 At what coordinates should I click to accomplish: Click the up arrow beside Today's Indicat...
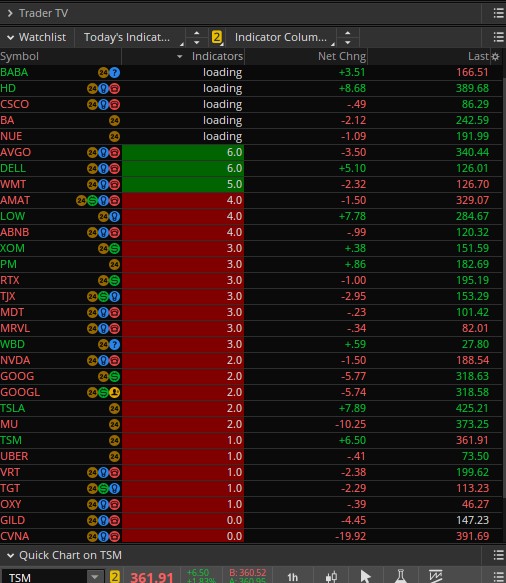197,33
